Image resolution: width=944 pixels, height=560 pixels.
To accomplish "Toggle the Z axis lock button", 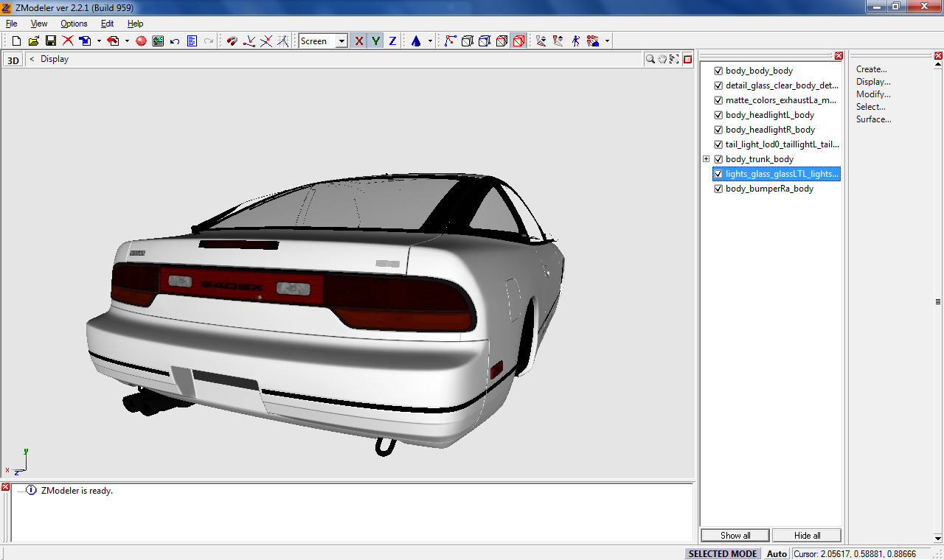I will 392,41.
